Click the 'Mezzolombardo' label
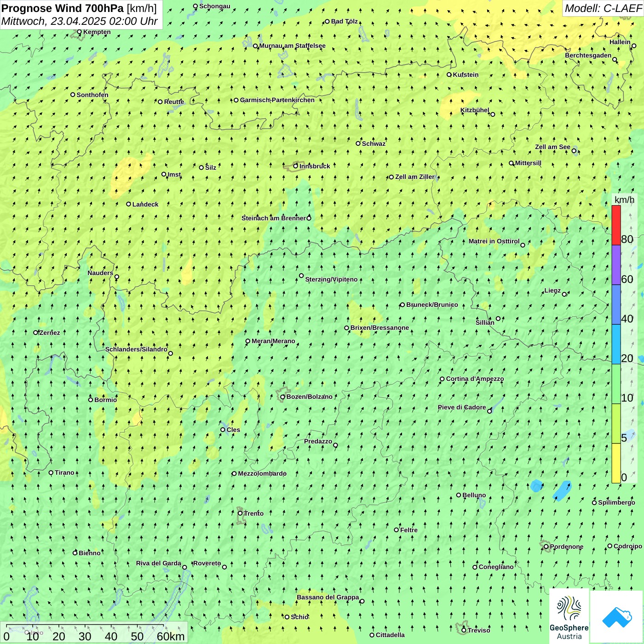644x644 pixels. point(262,473)
